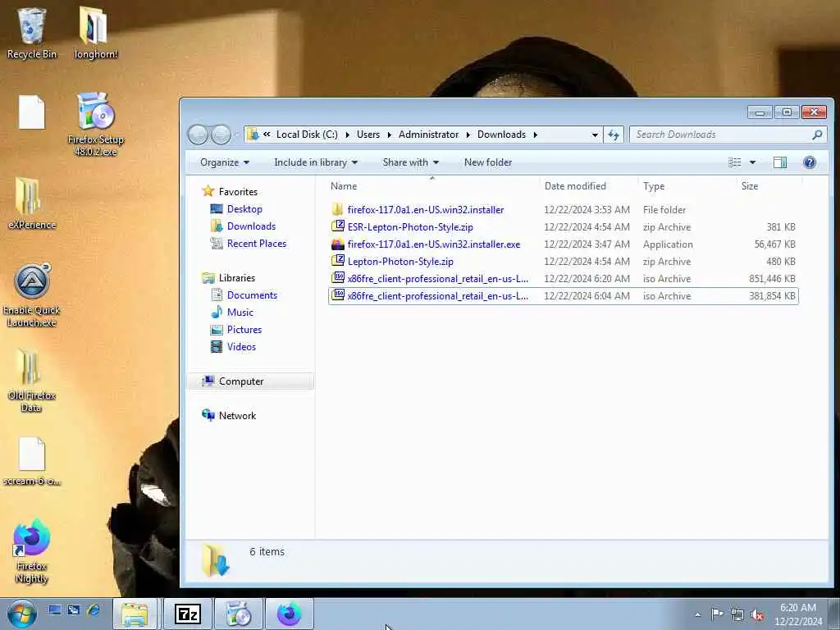840x630 pixels.
Task: Select the 851,446 KB iso Archive file
Action: pos(563,279)
